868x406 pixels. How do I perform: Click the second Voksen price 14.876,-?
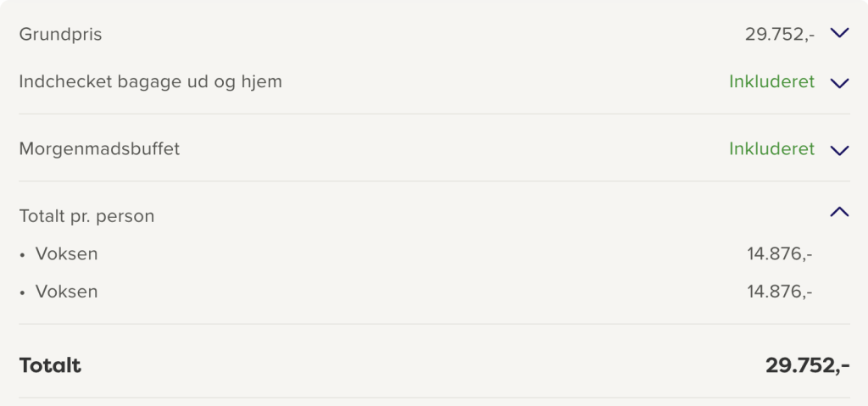(779, 292)
